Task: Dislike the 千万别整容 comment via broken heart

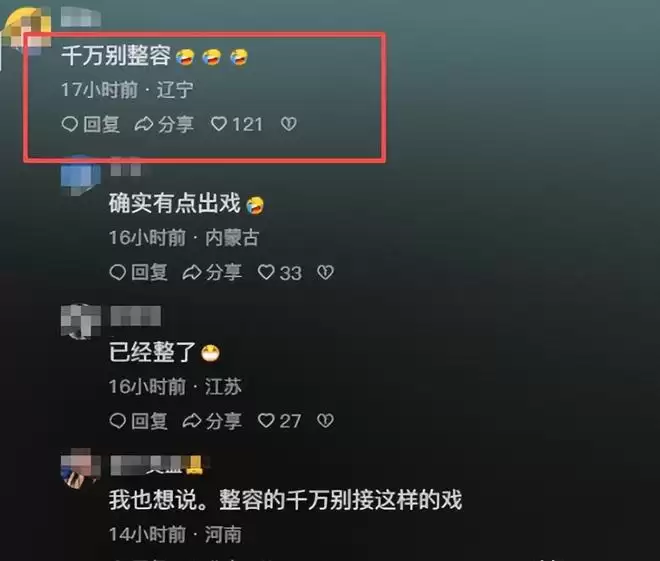Action: (289, 124)
